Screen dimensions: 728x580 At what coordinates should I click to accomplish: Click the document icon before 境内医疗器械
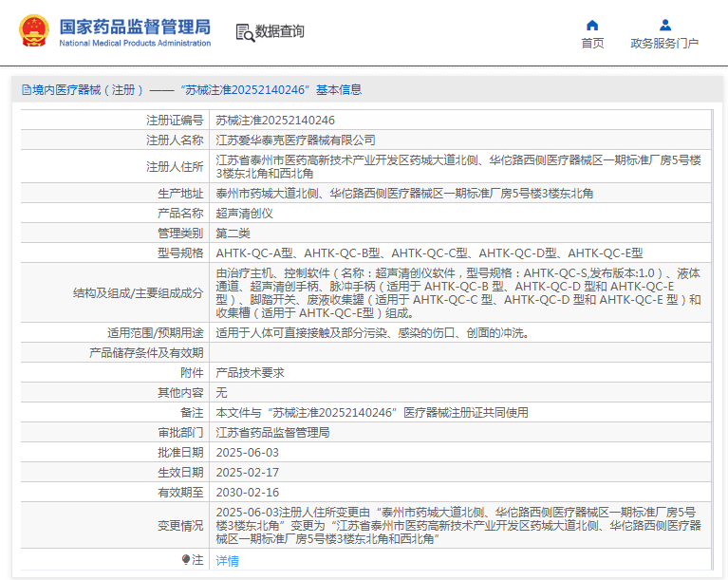tap(25, 90)
